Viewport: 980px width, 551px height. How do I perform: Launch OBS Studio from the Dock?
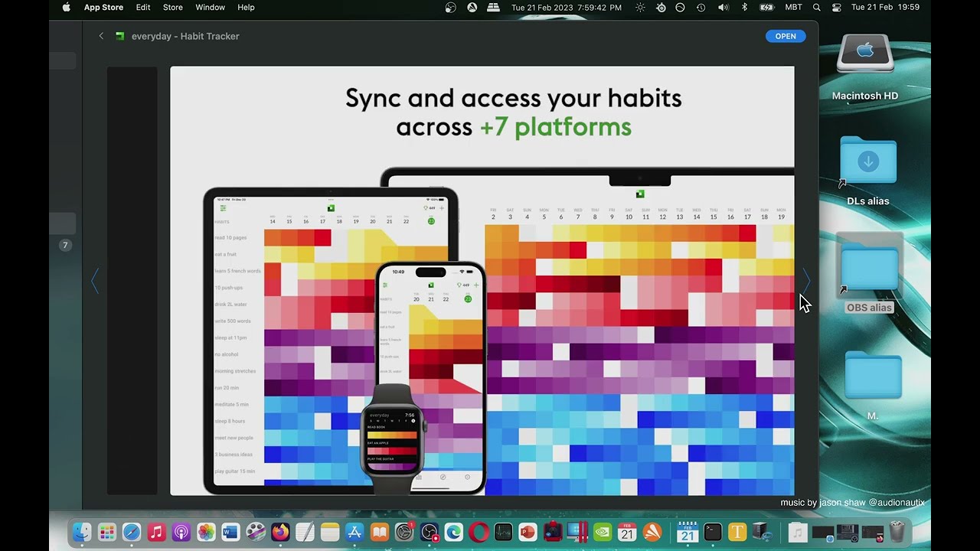[430, 532]
